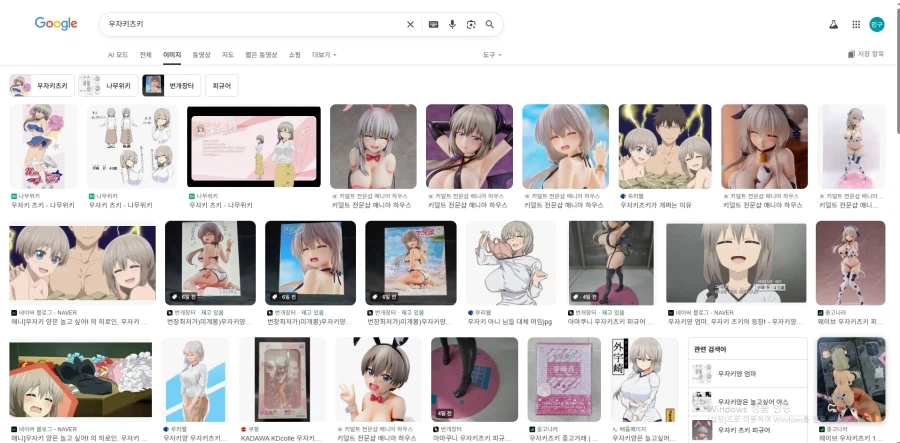Open result 우자키 아니 님들 대체 머임jpg
The image size is (900, 443).
pyautogui.click(x=510, y=322)
